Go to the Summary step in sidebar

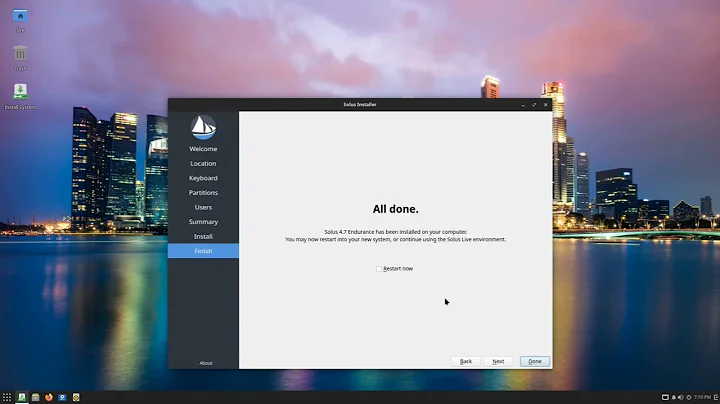click(x=203, y=222)
